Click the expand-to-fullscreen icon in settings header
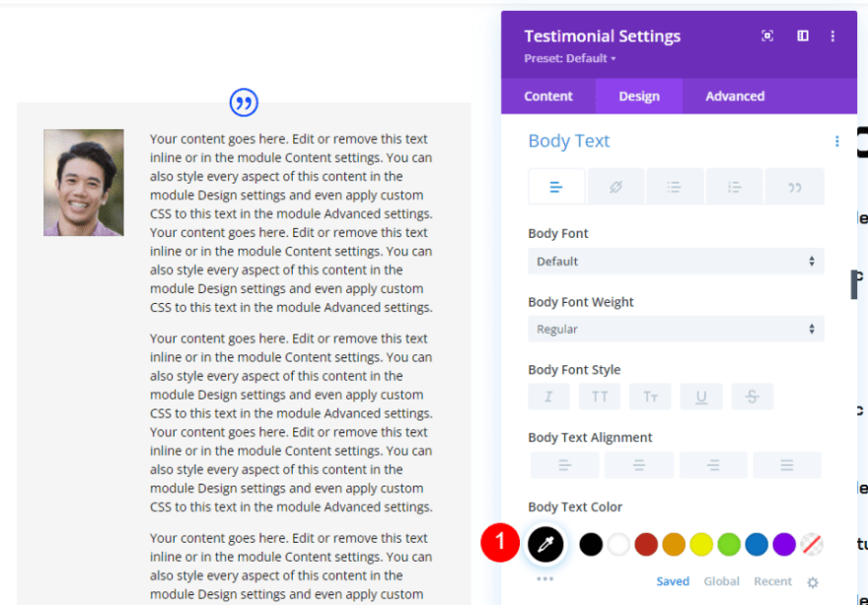 767,37
